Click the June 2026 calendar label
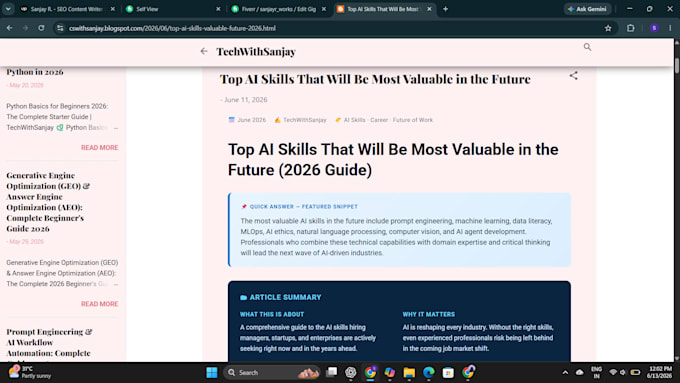This screenshot has width=680, height=383. 252,120
